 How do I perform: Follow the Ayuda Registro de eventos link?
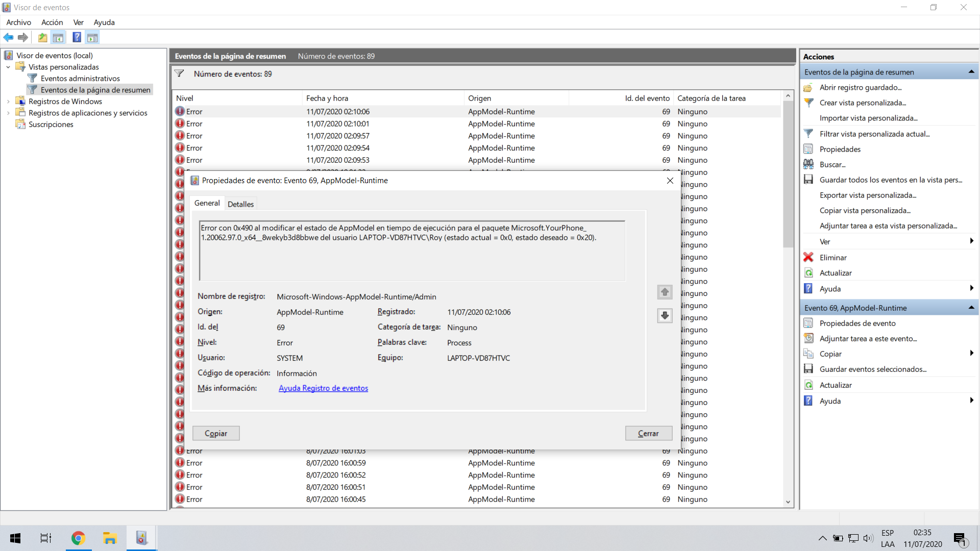[323, 388]
